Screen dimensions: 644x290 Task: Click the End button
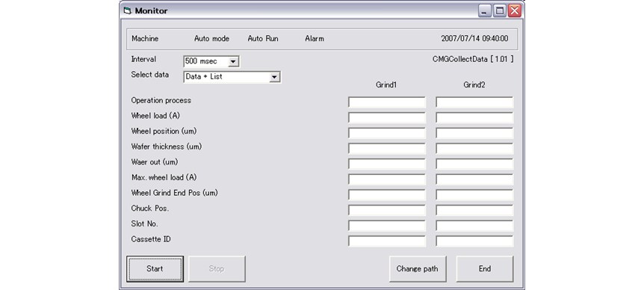point(485,269)
